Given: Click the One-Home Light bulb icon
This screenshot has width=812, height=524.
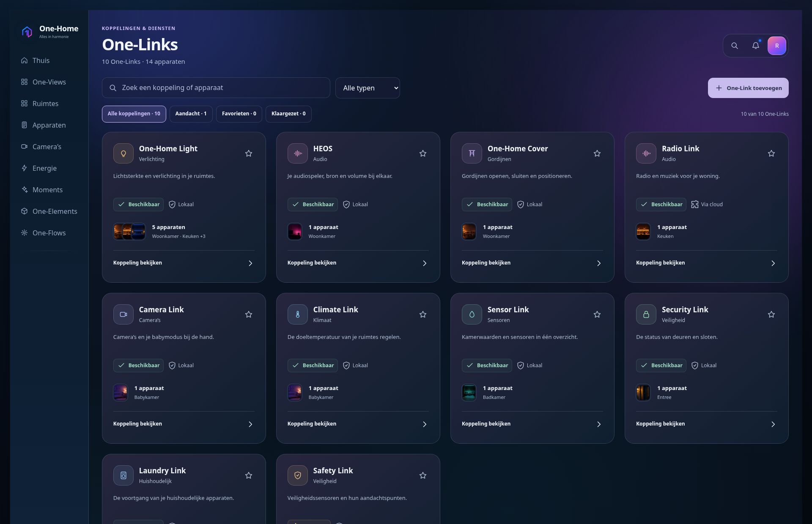Looking at the screenshot, I should [123, 153].
